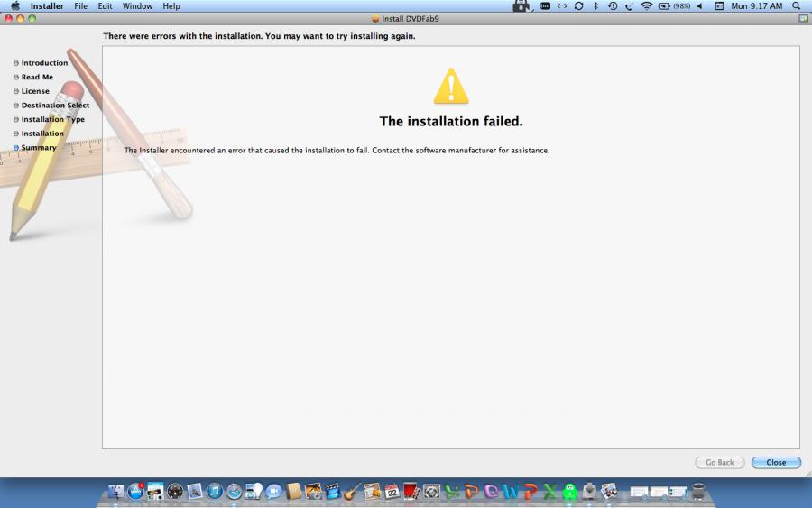Viewport: 812px width, 508px height.
Task: Open the Time Machine menu bar icon
Action: (612, 5)
